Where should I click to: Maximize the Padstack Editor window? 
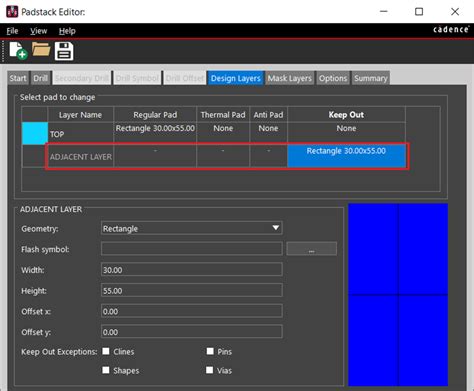coord(419,12)
